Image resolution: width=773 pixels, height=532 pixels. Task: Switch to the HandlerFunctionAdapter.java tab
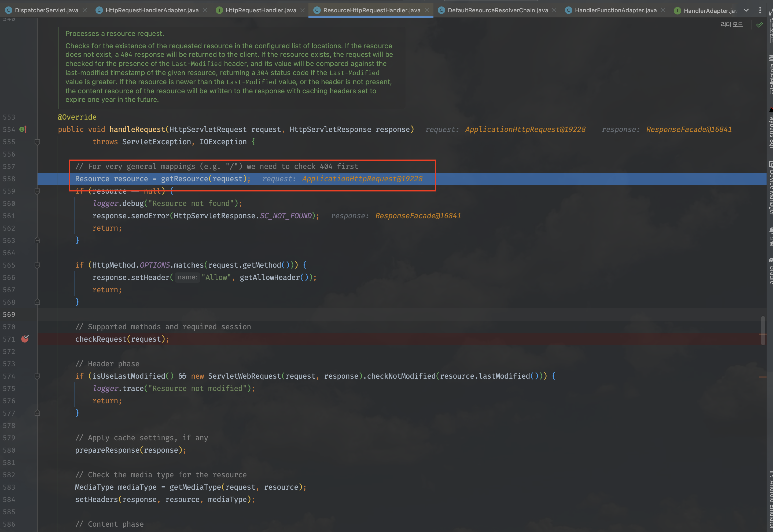click(616, 10)
